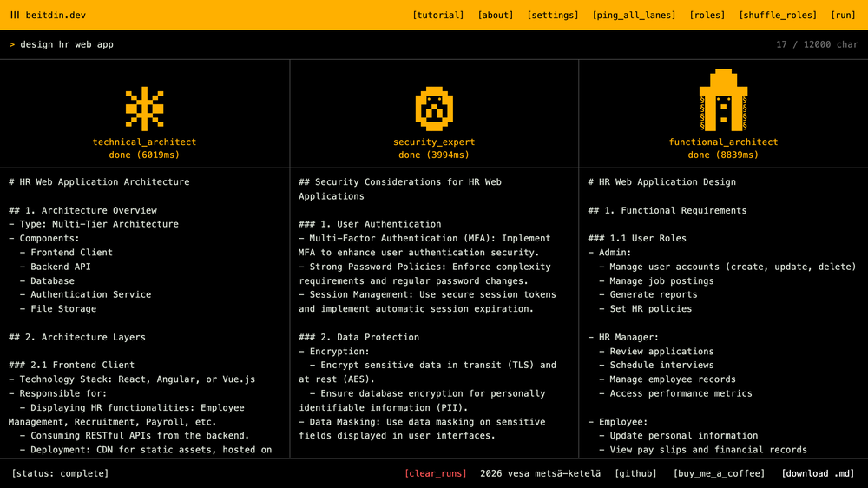Click the 'Set HR policies' item

point(650,308)
